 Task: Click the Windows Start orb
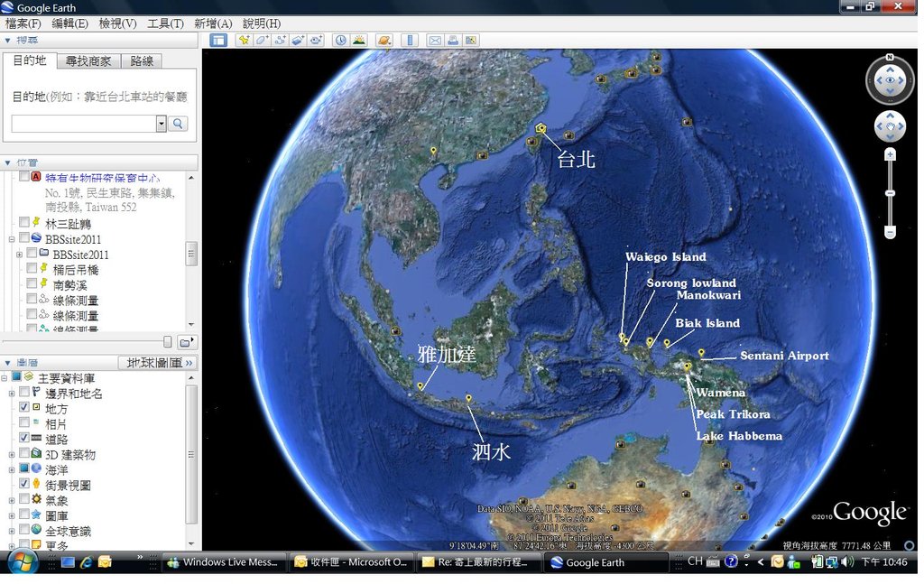(x=23, y=562)
